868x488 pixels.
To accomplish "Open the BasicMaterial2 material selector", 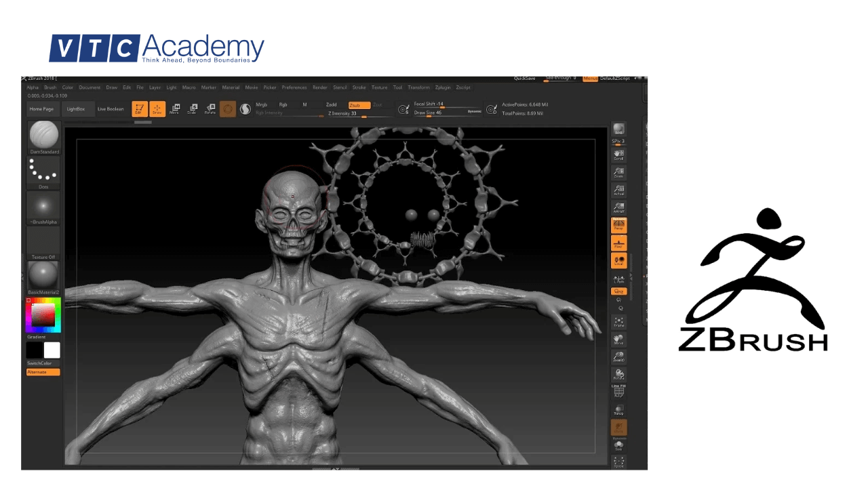I will tap(44, 279).
